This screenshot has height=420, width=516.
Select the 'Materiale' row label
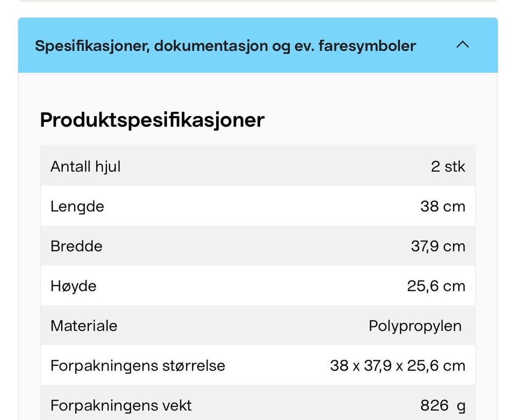(84, 326)
